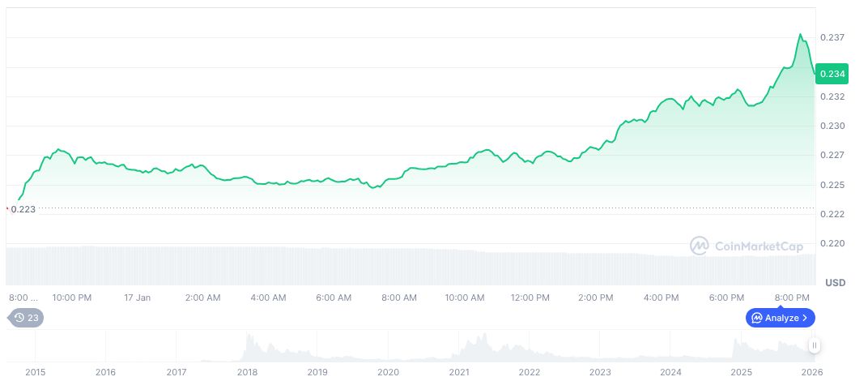Open the history badge showing 23

pos(26,318)
